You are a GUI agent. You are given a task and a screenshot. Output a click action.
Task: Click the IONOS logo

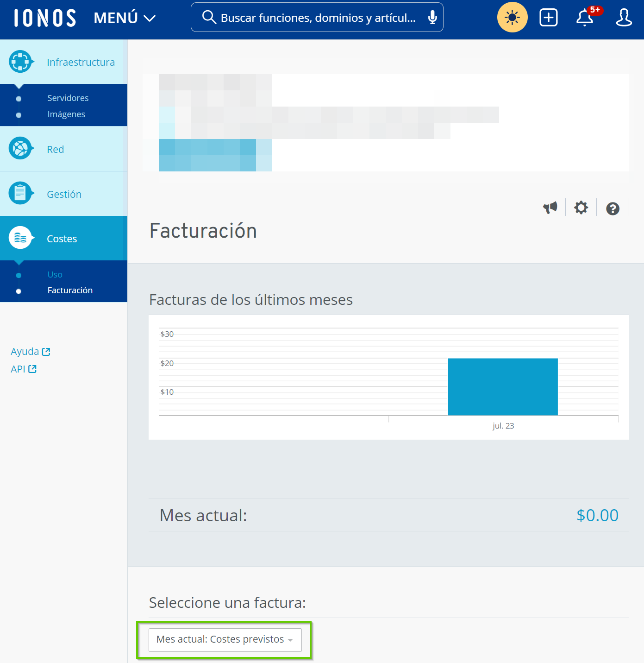45,18
